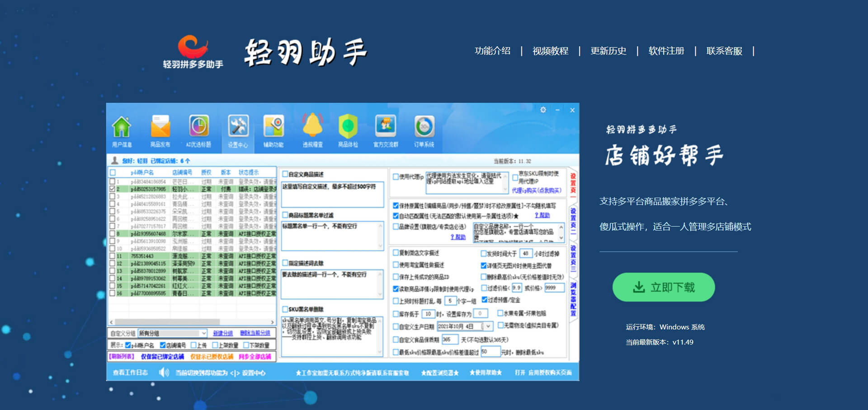
Task: Click the 店铺编号 column header
Action: 182,172
